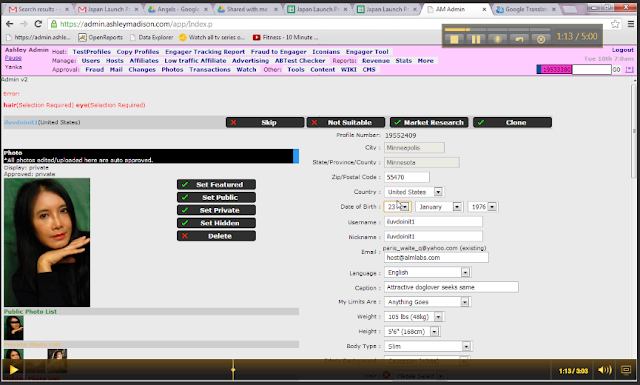Image resolution: width=640 pixels, height=385 pixels.
Task: Open the Copy Profiles menu link
Action: pyautogui.click(x=138, y=52)
